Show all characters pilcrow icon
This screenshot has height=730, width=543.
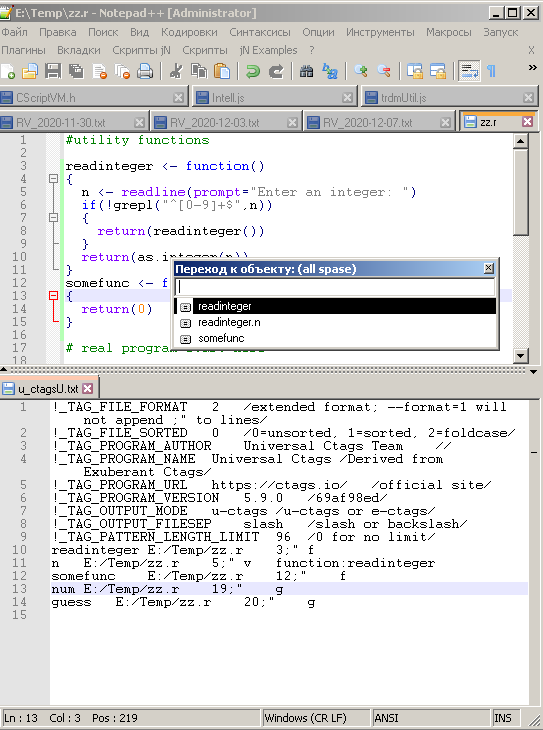(x=491, y=71)
